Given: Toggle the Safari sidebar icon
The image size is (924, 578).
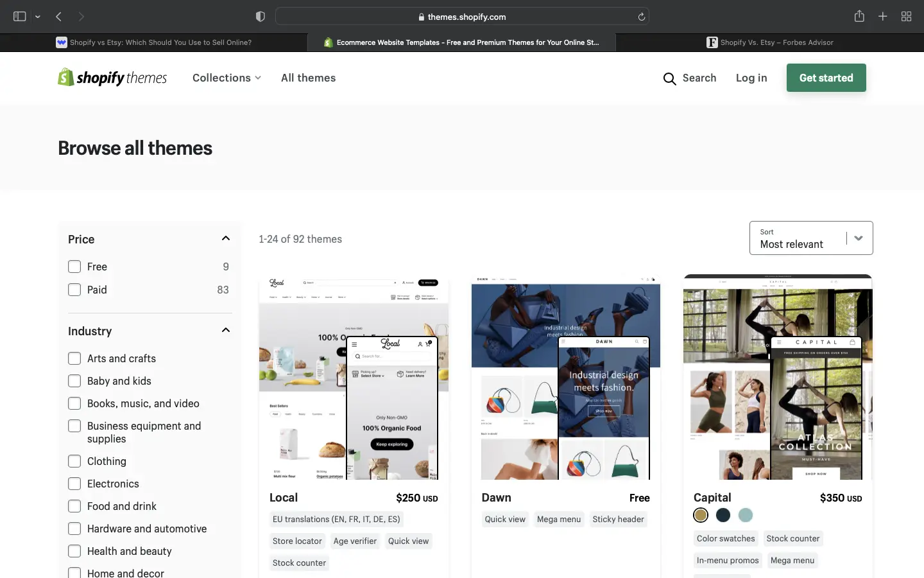Looking at the screenshot, I should tap(20, 17).
